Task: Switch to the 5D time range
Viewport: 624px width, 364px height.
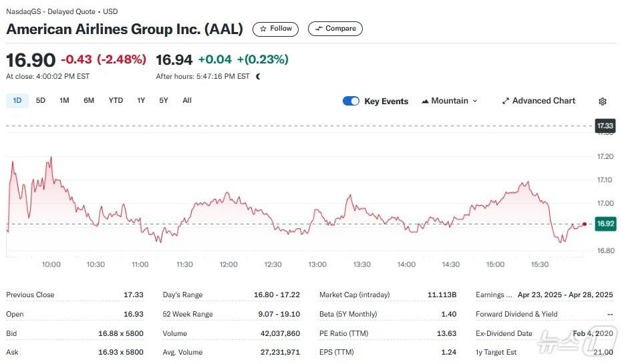Action: coord(41,101)
